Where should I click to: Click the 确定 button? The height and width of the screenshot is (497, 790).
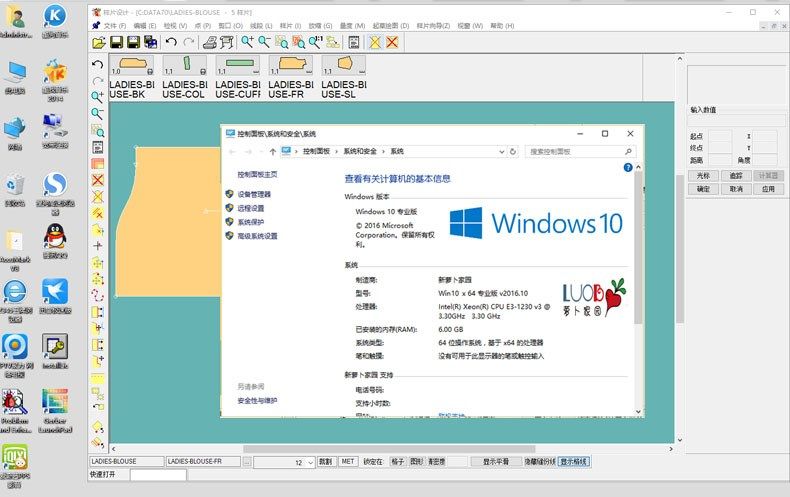pyautogui.click(x=703, y=189)
